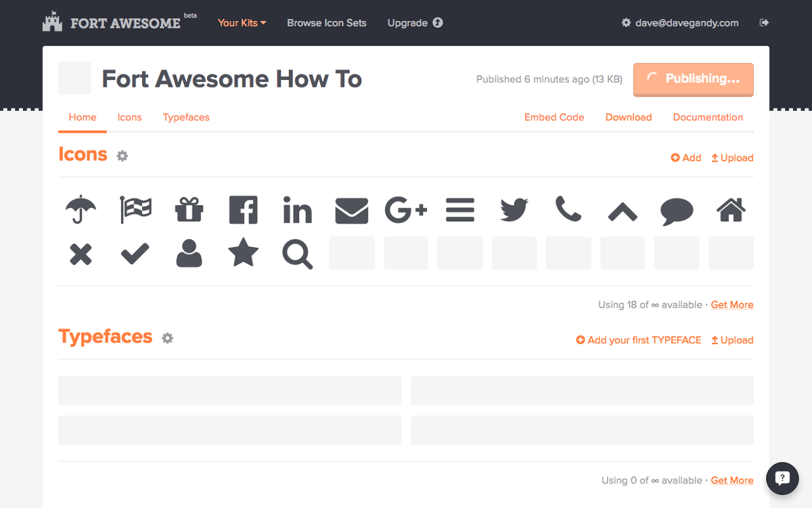
Task: Click the Twitter bird icon
Action: (514, 210)
